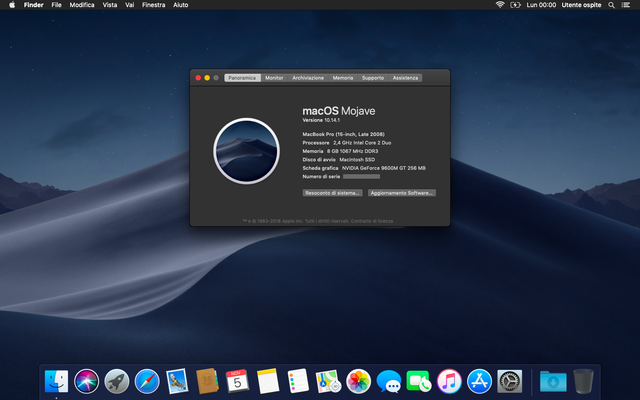The height and width of the screenshot is (400, 640).
Task: Click 8 GB 1067 MHz DDR3 value
Action: tap(352, 151)
